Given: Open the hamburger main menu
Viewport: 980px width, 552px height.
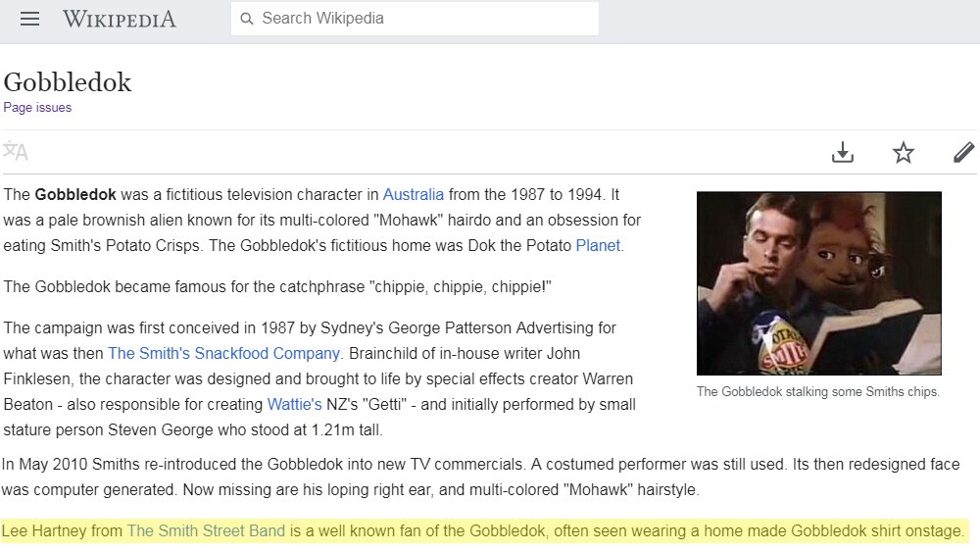Looking at the screenshot, I should 30,19.
